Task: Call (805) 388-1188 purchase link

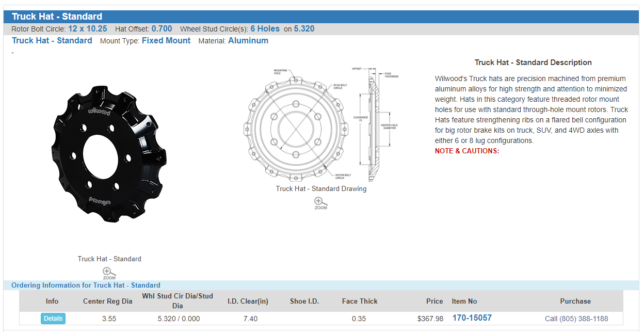Action: (576, 319)
